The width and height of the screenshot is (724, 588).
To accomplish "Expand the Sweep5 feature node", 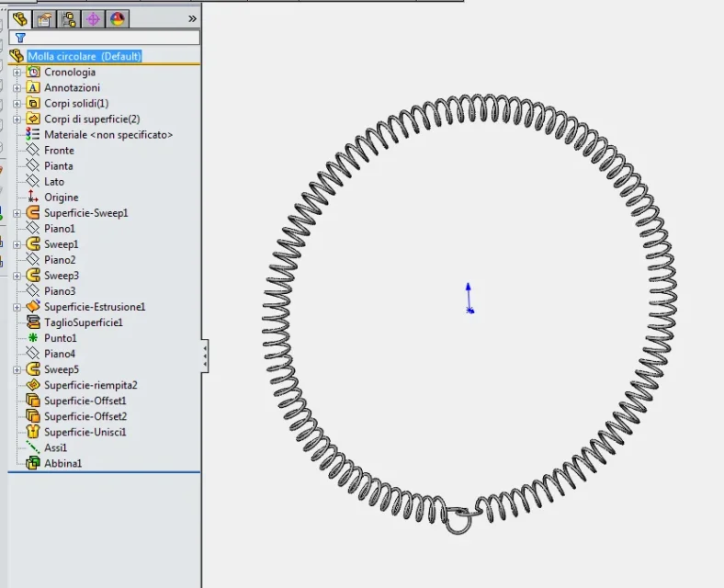I will coord(17,369).
